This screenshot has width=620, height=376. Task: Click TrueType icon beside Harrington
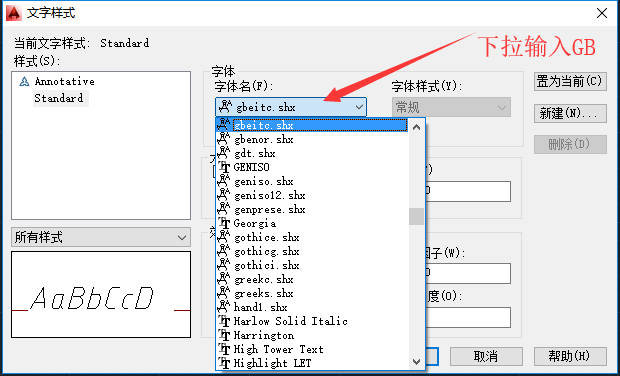[224, 336]
